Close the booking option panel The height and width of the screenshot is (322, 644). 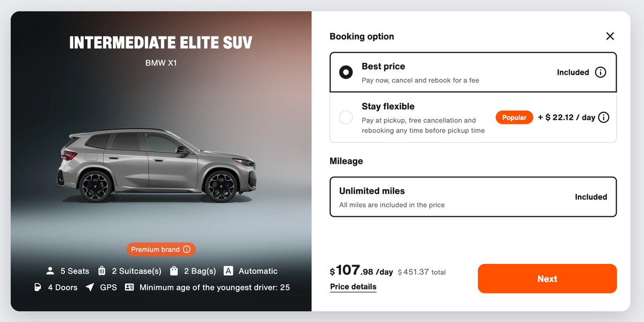610,36
